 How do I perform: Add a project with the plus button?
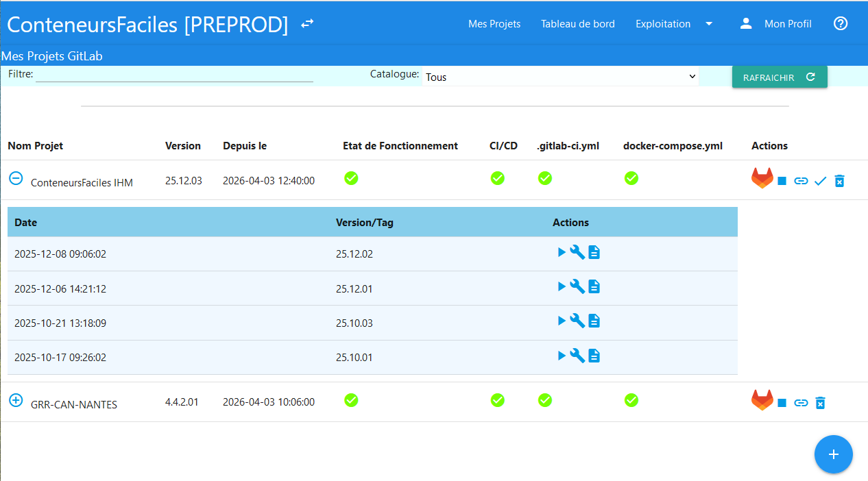click(x=834, y=454)
